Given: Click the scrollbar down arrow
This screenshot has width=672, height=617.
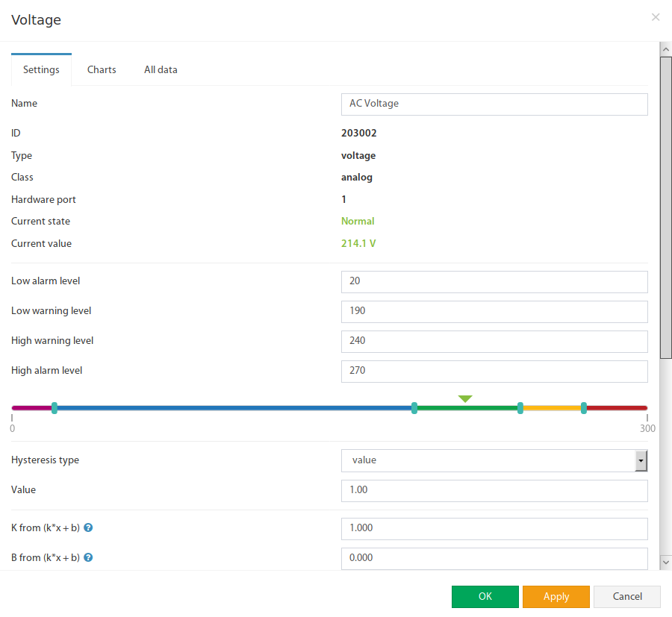Looking at the screenshot, I should (665, 563).
